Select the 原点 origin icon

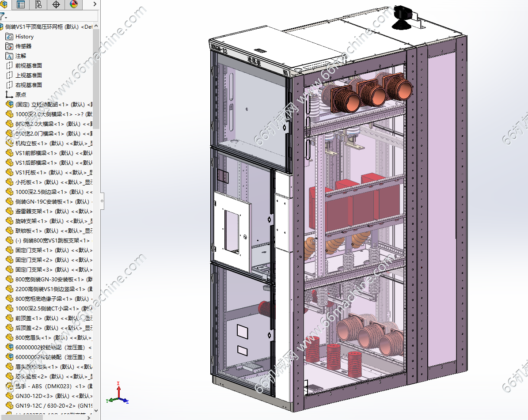coord(9,95)
